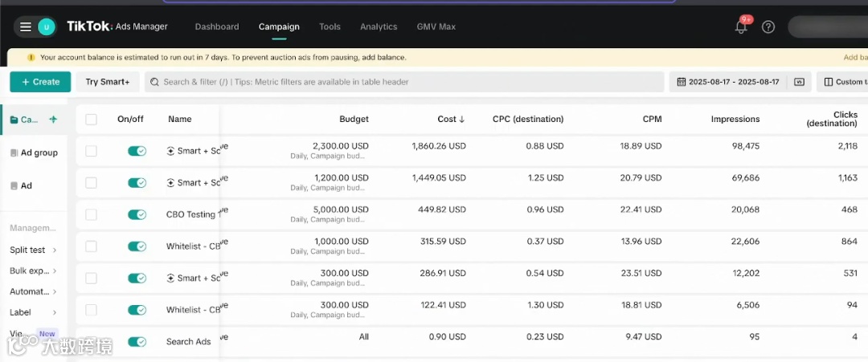Open the hamburger menu in the header
The height and width of the screenshot is (362, 868).
[26, 26]
